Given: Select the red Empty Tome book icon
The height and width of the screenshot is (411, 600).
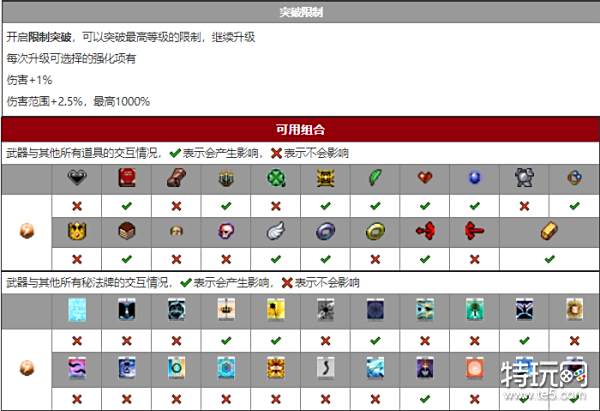Looking at the screenshot, I should click(x=126, y=178).
